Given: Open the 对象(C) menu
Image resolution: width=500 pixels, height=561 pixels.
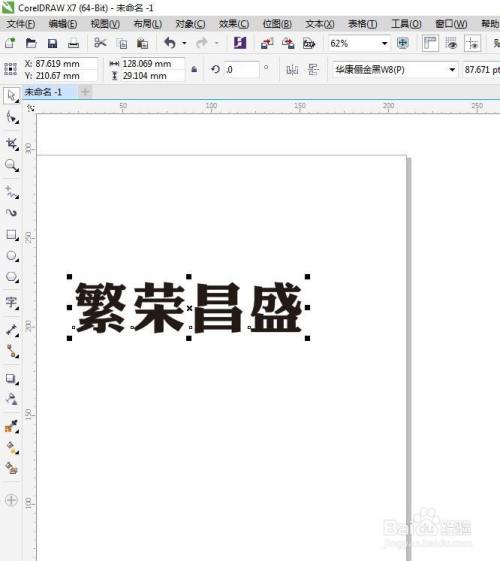Looking at the screenshot, I should tap(190, 24).
